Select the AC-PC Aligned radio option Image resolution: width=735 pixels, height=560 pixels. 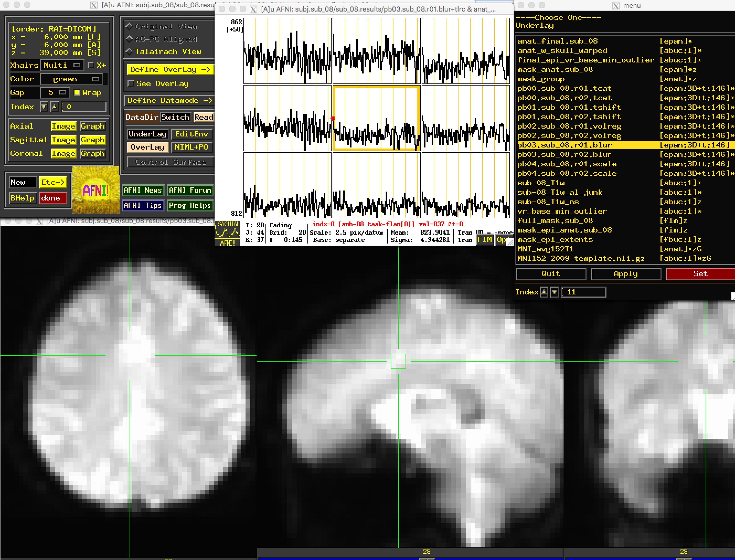click(x=129, y=39)
